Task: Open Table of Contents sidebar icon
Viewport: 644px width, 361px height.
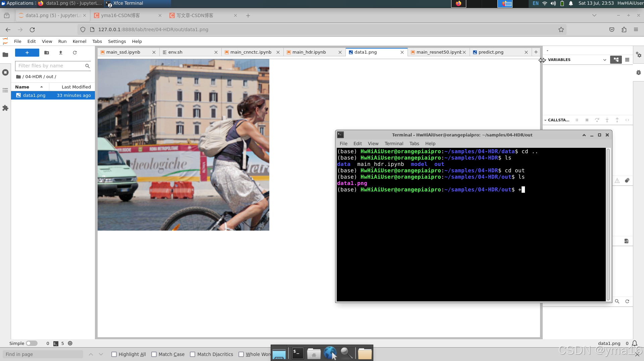Action: click(5, 90)
